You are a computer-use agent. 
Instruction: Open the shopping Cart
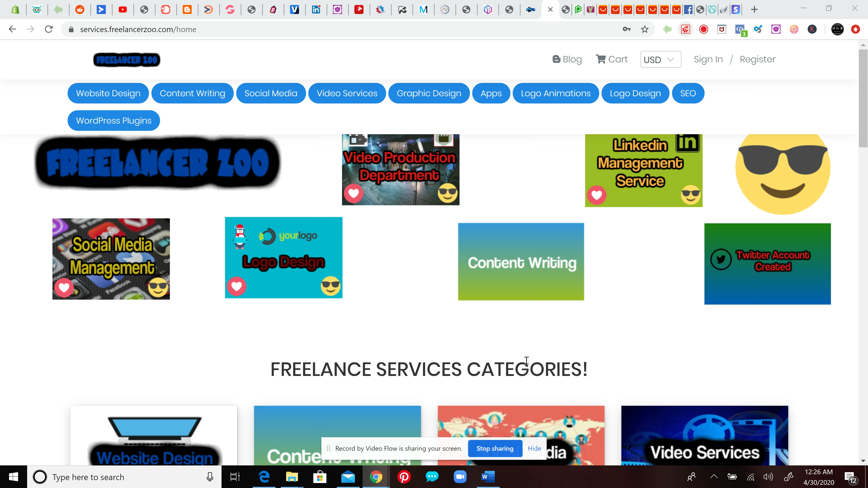pyautogui.click(x=612, y=59)
